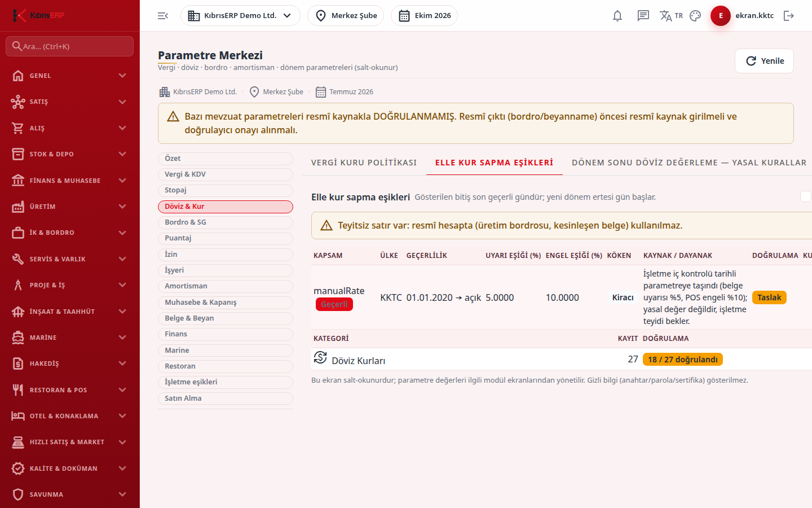This screenshot has height=508, width=812.
Task: Open Restoran & POS cutlery icon
Action: click(18, 390)
